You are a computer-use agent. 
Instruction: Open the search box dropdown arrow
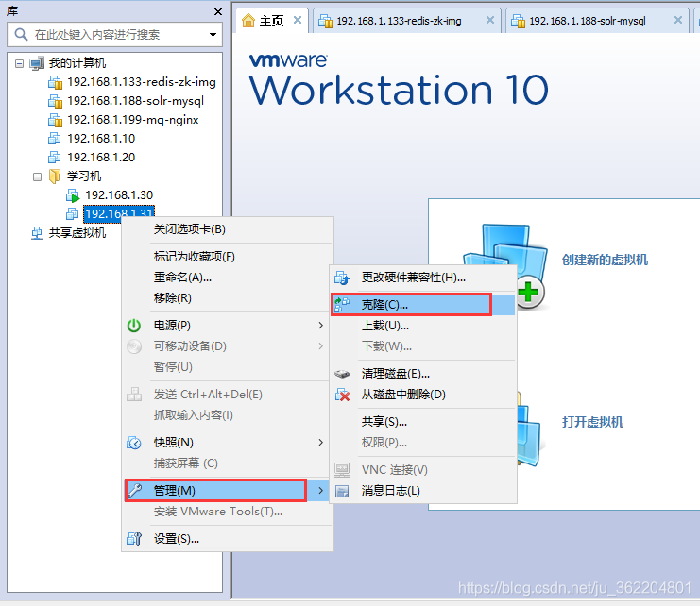pos(213,35)
